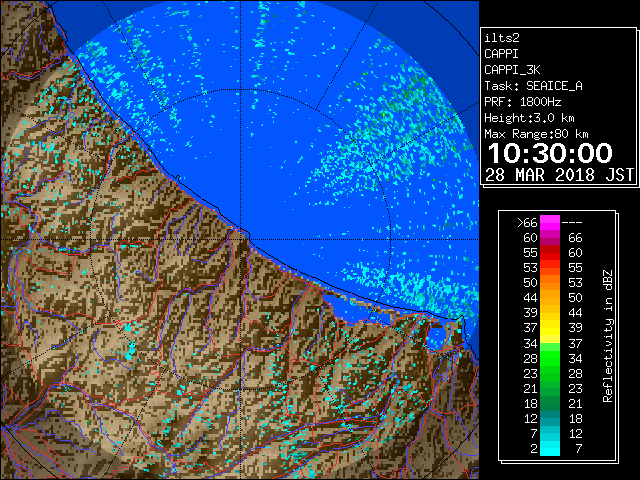
Task: Click the 'Max Range:80 km' entry
Action: pyautogui.click(x=536, y=134)
